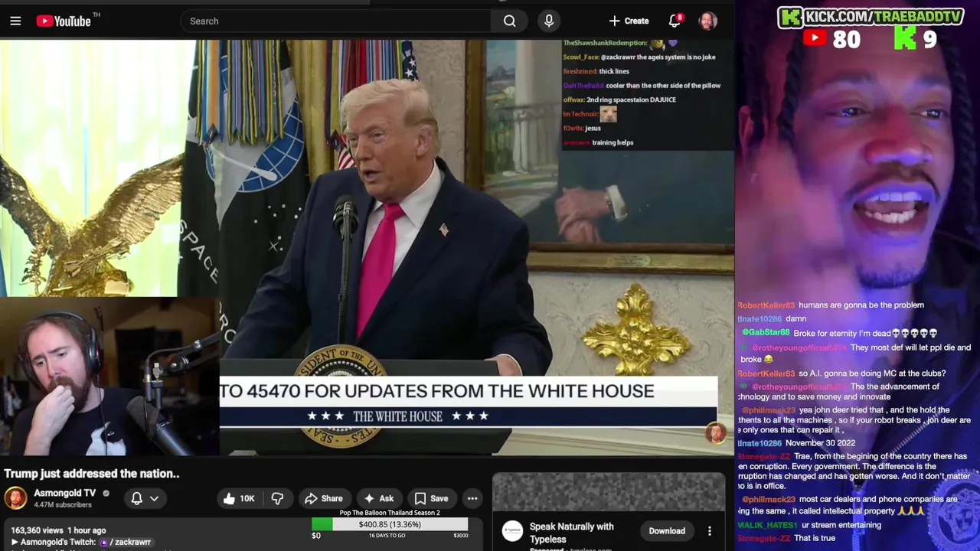The image size is (980, 551).
Task: Open the Speak Naturally with Typeless ad title
Action: coord(572,533)
